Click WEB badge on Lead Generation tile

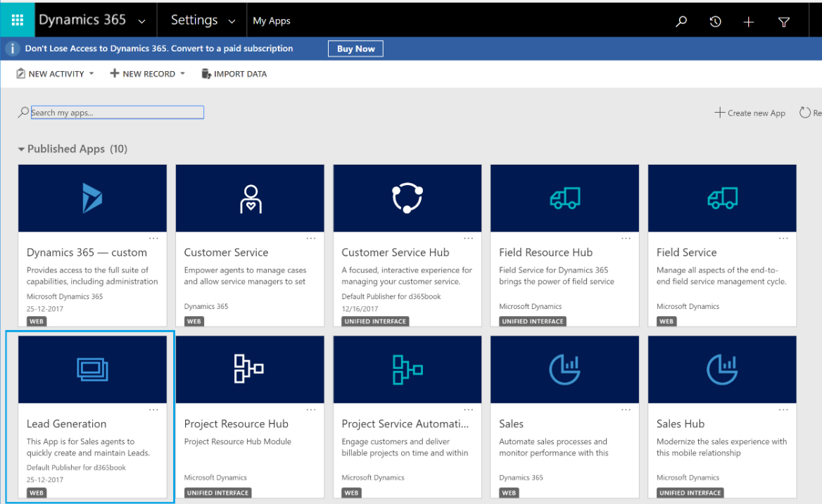(37, 493)
